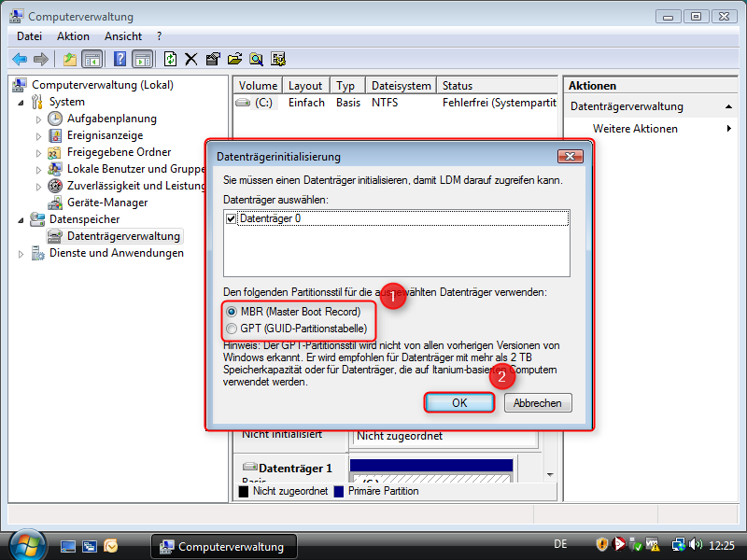Open the Aktion menu
Screen dimensions: 747x560
tap(73, 36)
